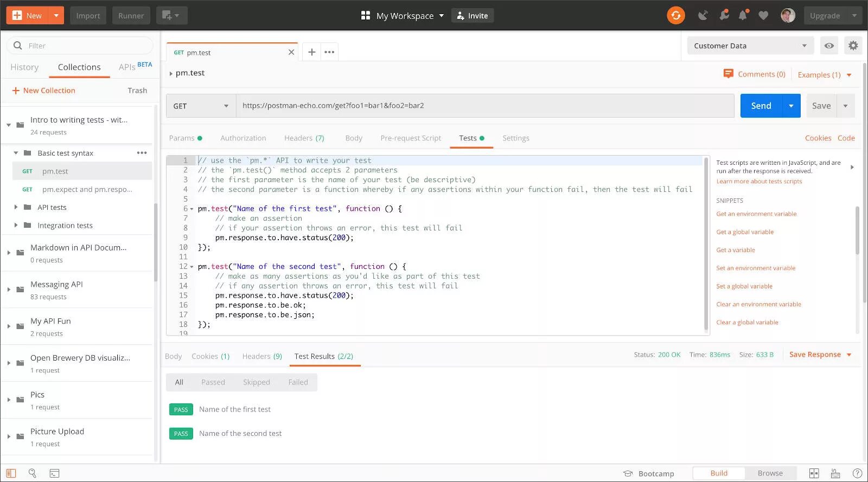The height and width of the screenshot is (482, 868).
Task: Open the HTTP method GET dropdown
Action: click(x=201, y=106)
